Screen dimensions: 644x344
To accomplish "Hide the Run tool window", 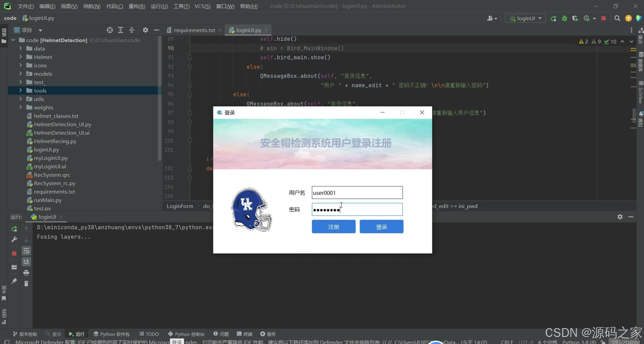I will point(631,217).
